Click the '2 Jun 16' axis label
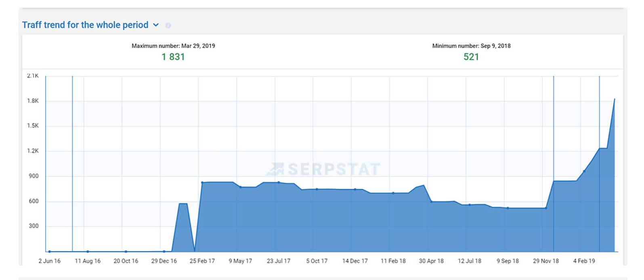644x280 pixels. 49,261
